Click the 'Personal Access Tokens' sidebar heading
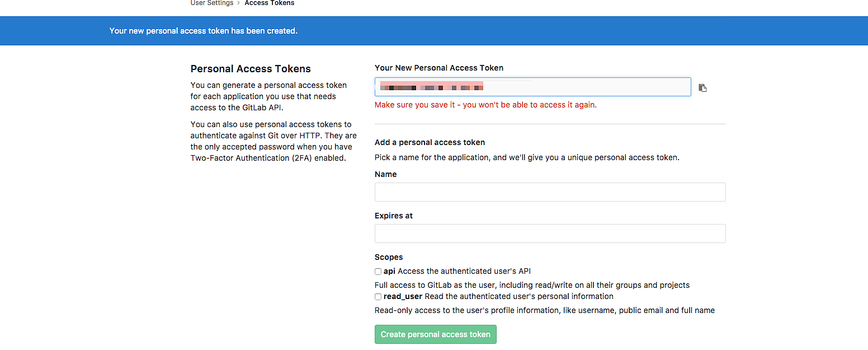The image size is (868, 350). (x=251, y=69)
